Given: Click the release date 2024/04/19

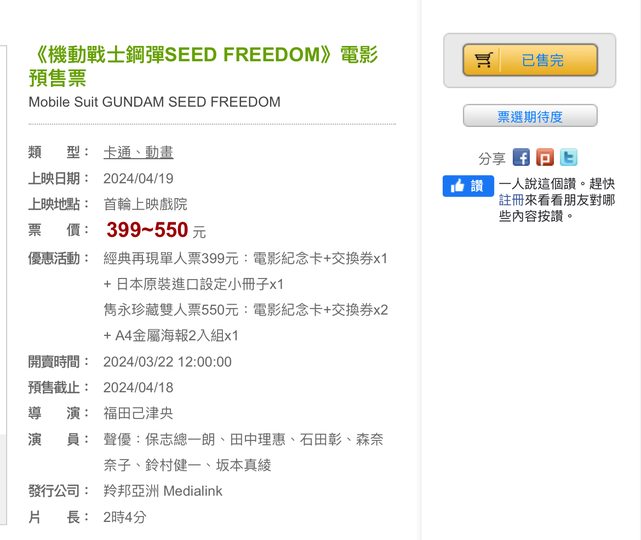Looking at the screenshot, I should click(138, 178).
